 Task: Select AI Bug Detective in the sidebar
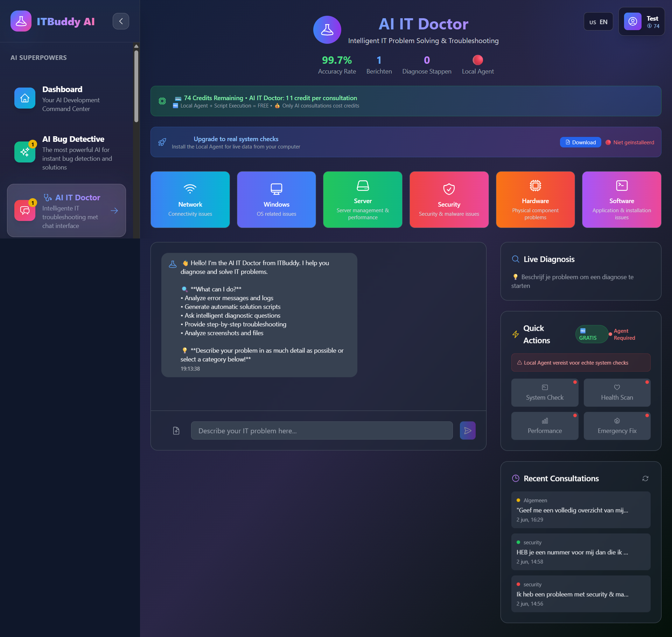[66, 153]
